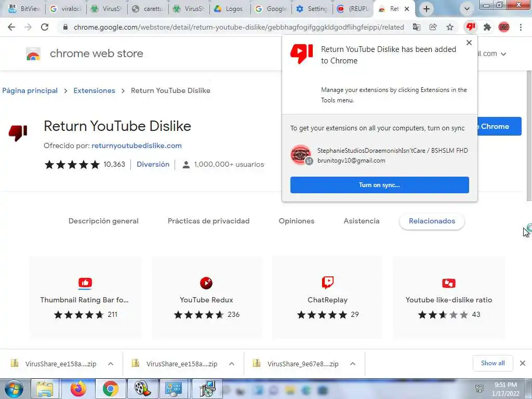532x399 pixels.
Task: Click the Chrome taskbar icon
Action: click(x=111, y=389)
